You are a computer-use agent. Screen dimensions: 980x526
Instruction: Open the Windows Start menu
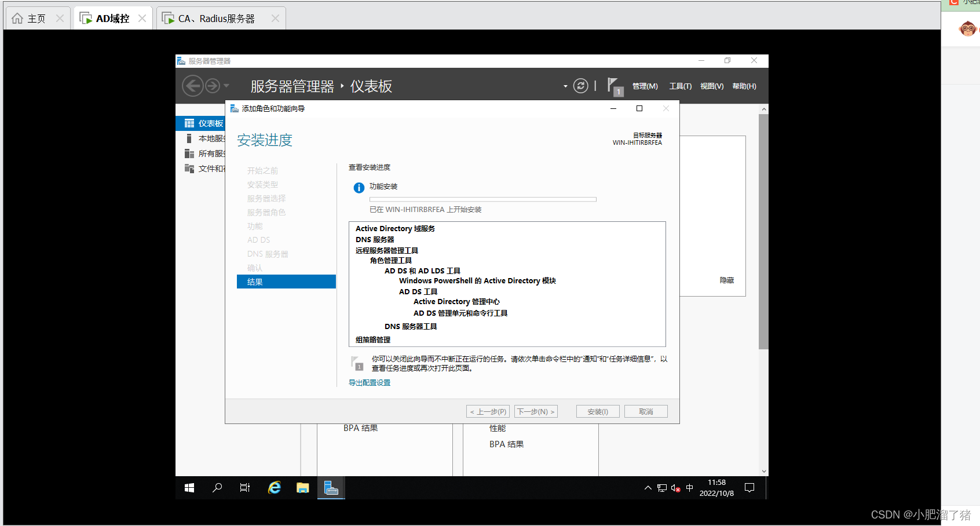click(189, 488)
